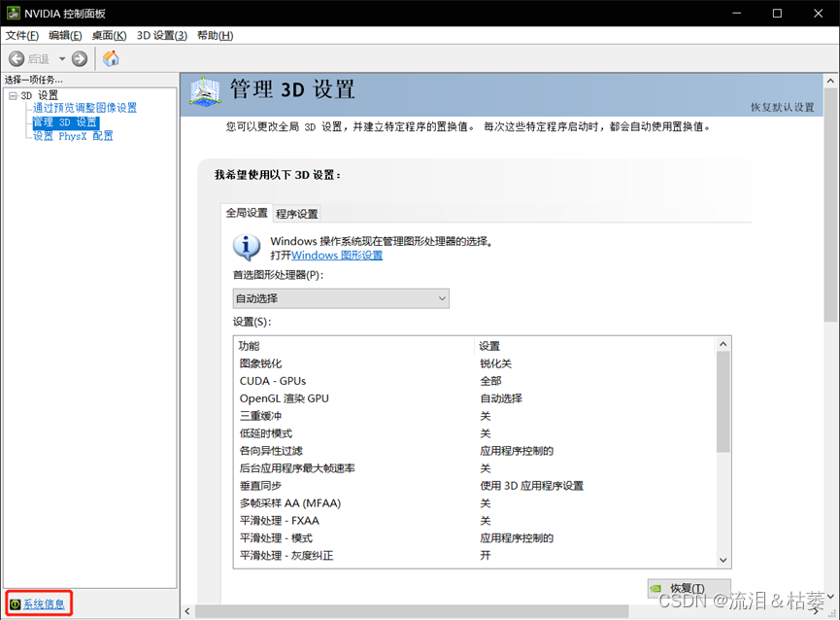Collapse the 3D 设置 tree node

click(13, 96)
